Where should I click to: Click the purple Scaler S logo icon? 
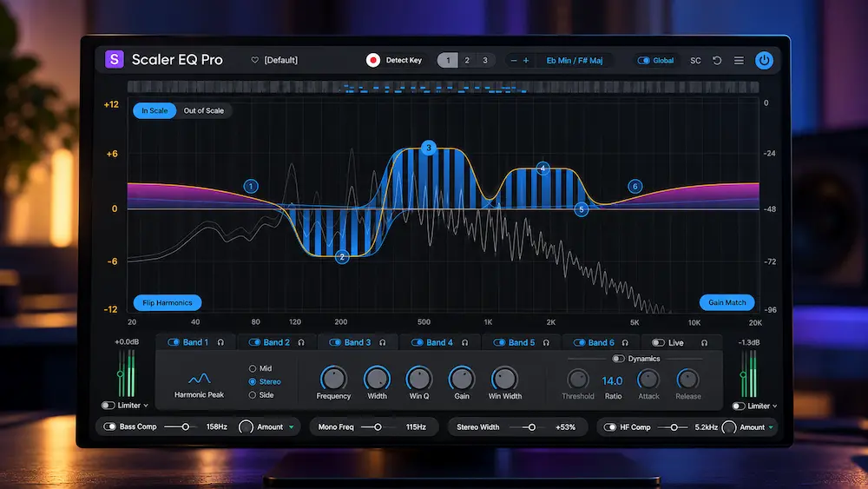coord(114,59)
